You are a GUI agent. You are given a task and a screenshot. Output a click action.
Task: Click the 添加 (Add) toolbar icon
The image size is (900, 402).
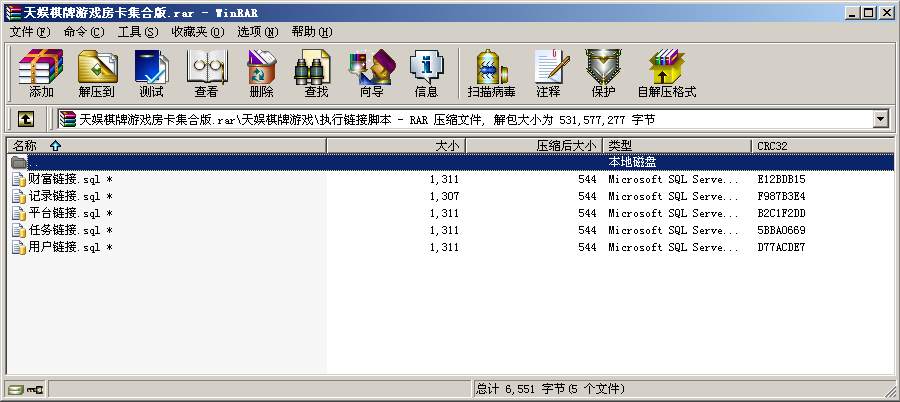point(41,72)
